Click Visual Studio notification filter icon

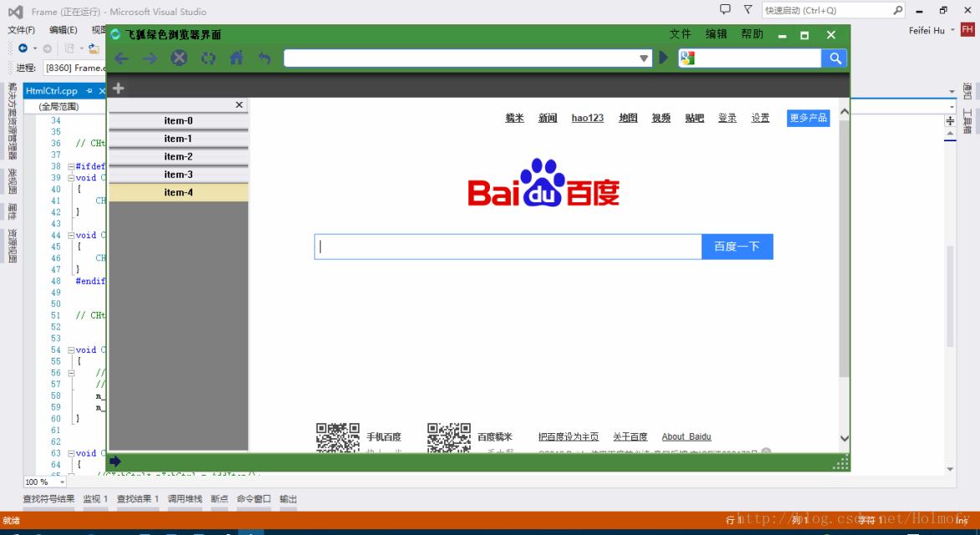(x=748, y=9)
